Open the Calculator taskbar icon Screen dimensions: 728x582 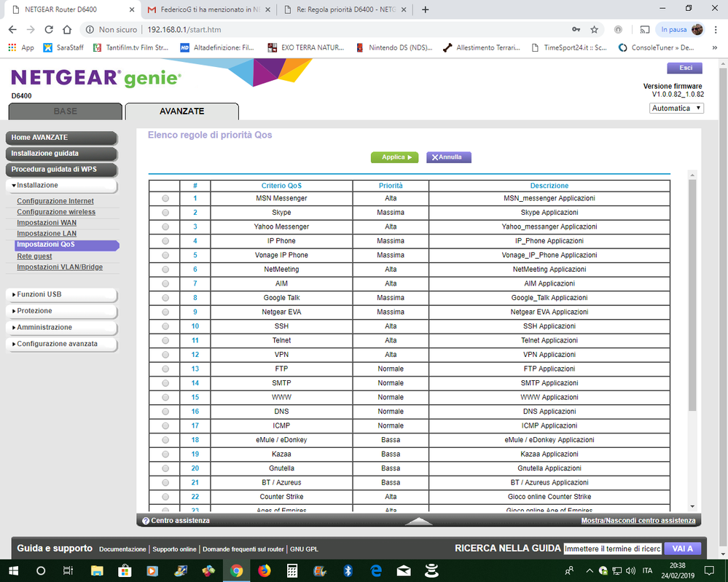292,571
